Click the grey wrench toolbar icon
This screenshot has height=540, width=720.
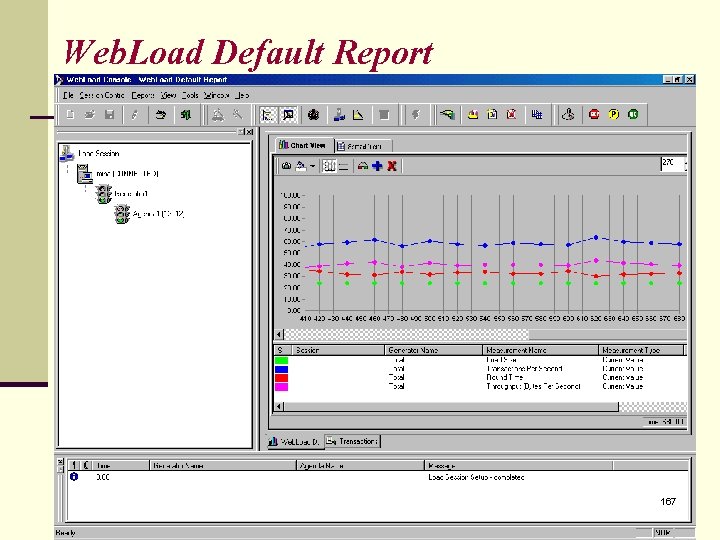pyautogui.click(x=237, y=114)
